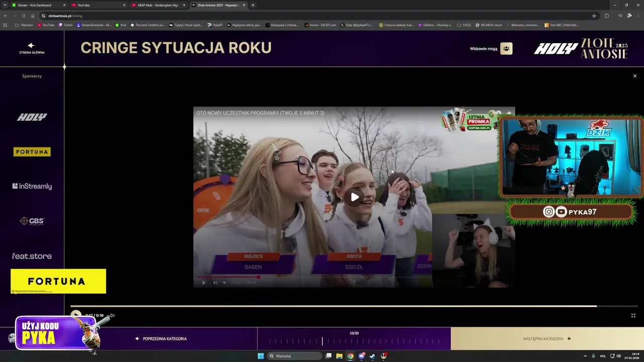644x362 pixels.
Task: Open the Holy sponsor logo in sidebar
Action: point(32,117)
